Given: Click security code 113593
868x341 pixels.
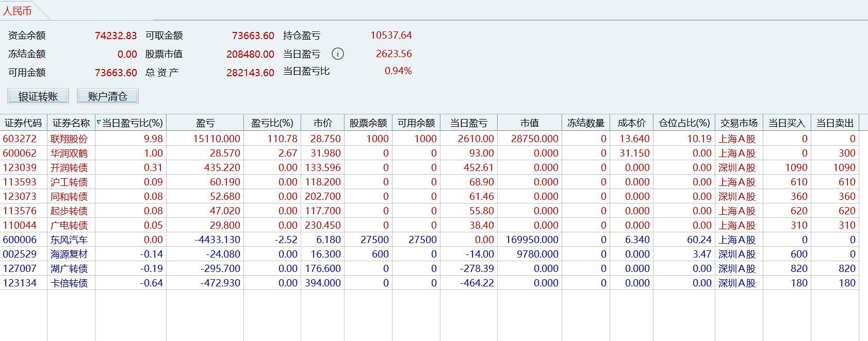Looking at the screenshot, I should coord(20,182).
